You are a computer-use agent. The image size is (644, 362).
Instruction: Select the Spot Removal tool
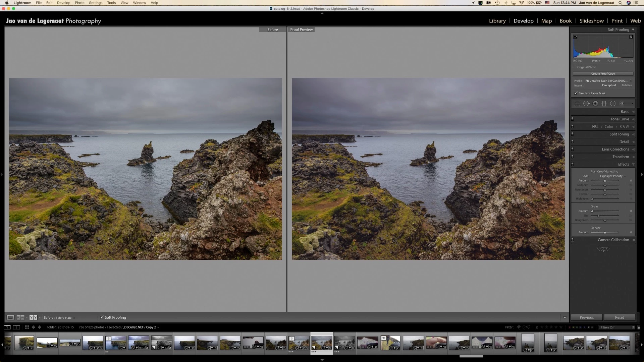coord(586,104)
